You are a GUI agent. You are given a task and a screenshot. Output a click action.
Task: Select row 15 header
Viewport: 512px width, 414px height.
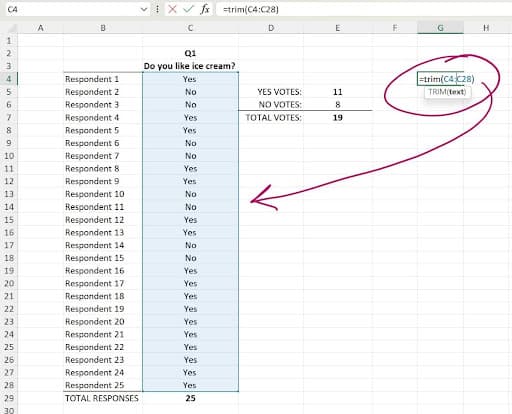point(9,220)
